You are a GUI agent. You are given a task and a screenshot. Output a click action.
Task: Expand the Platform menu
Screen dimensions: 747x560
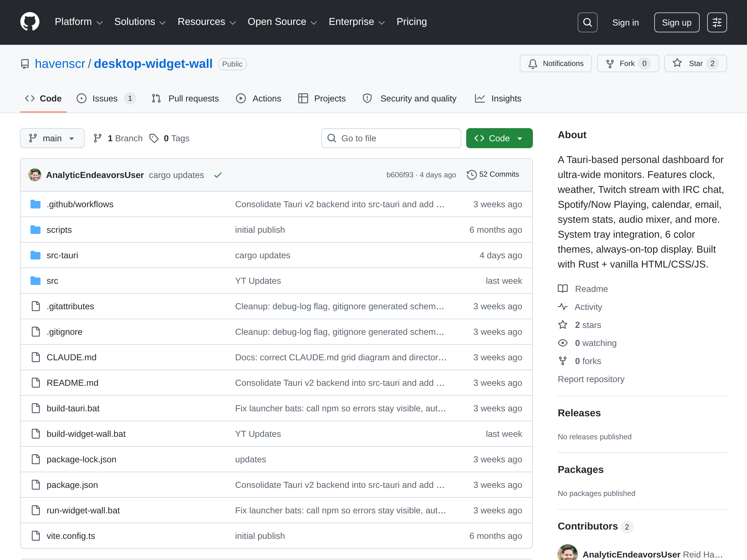[79, 22]
